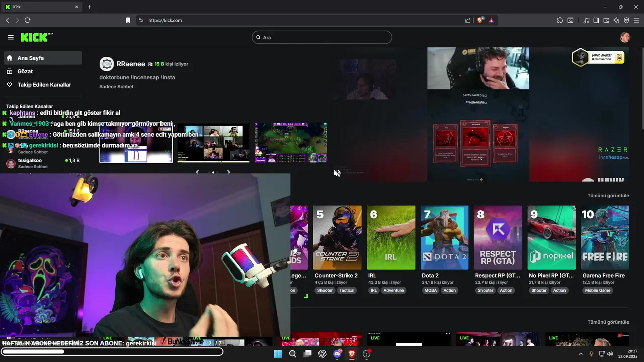
Task: Open tssigalkoo followed channel
Action: [43, 163]
